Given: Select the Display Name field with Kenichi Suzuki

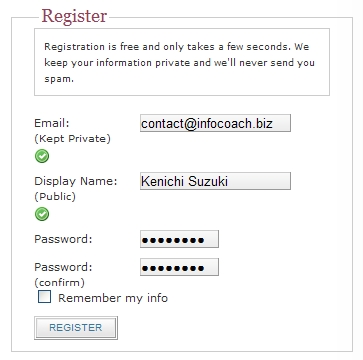Looking at the screenshot, I should tap(215, 181).
